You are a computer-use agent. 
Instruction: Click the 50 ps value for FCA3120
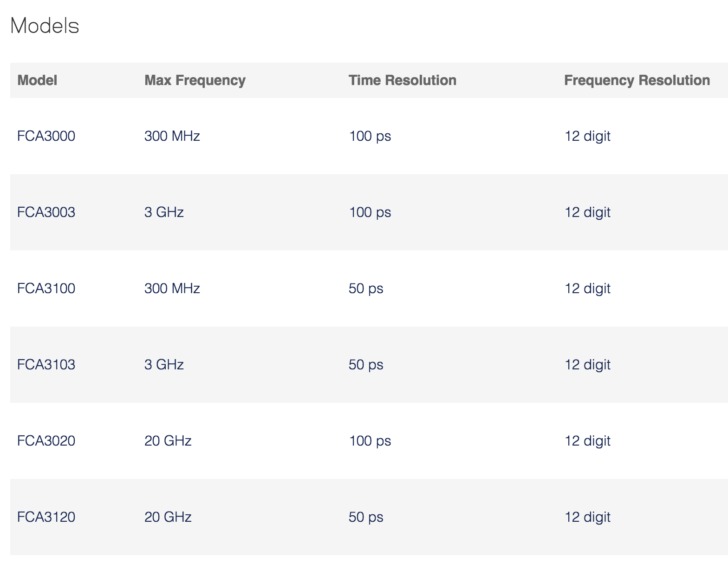coord(366,517)
